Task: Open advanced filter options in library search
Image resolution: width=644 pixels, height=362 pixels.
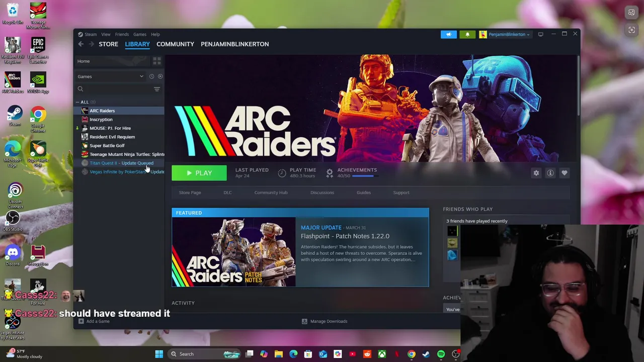Action: pyautogui.click(x=156, y=89)
